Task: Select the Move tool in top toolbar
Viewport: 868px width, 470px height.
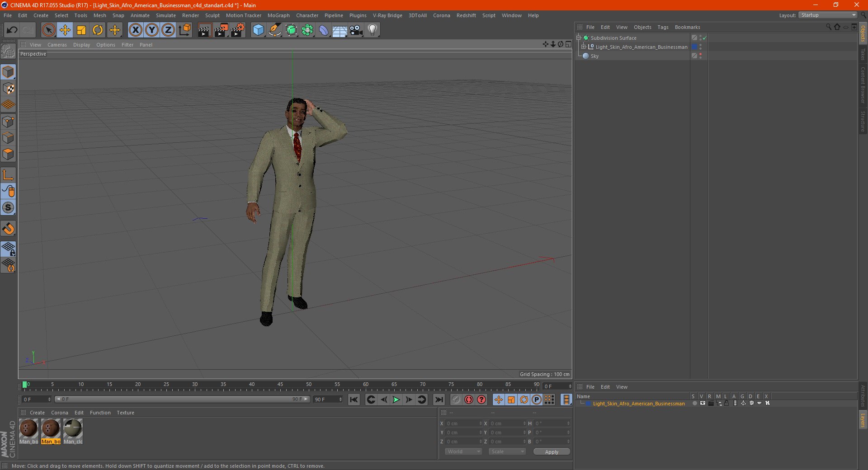Action: 65,30
